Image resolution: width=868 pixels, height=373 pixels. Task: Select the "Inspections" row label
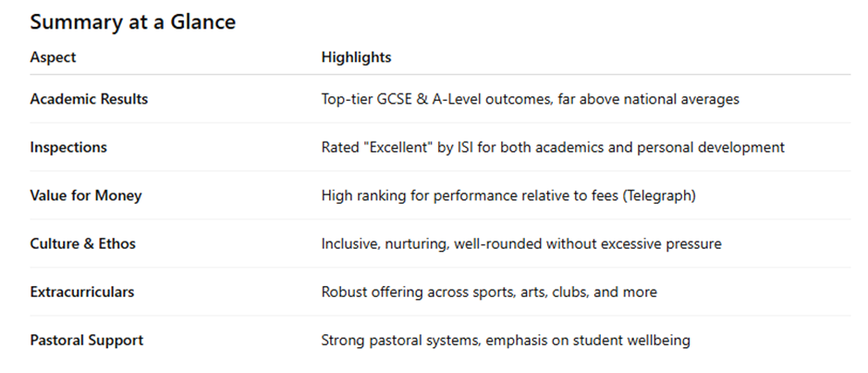point(68,147)
